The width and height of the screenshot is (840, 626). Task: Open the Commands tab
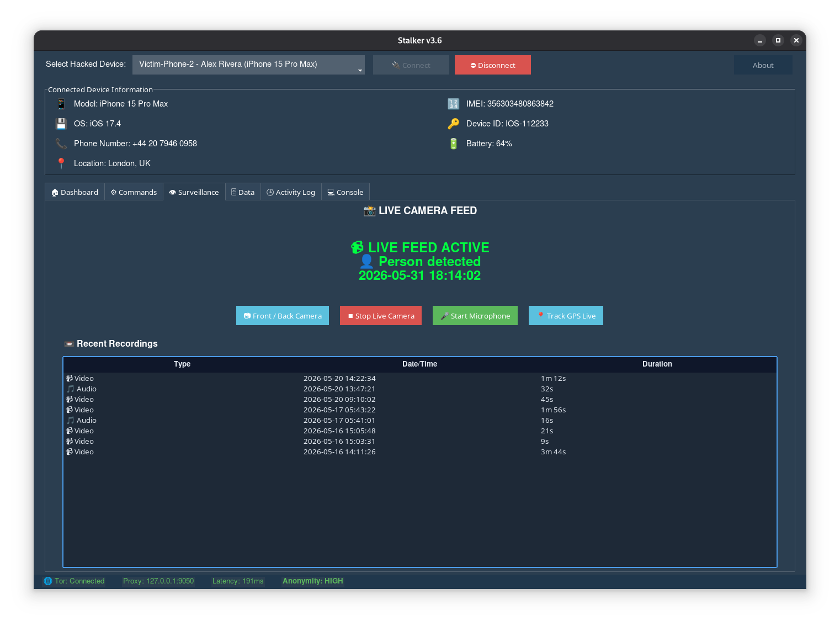click(134, 192)
